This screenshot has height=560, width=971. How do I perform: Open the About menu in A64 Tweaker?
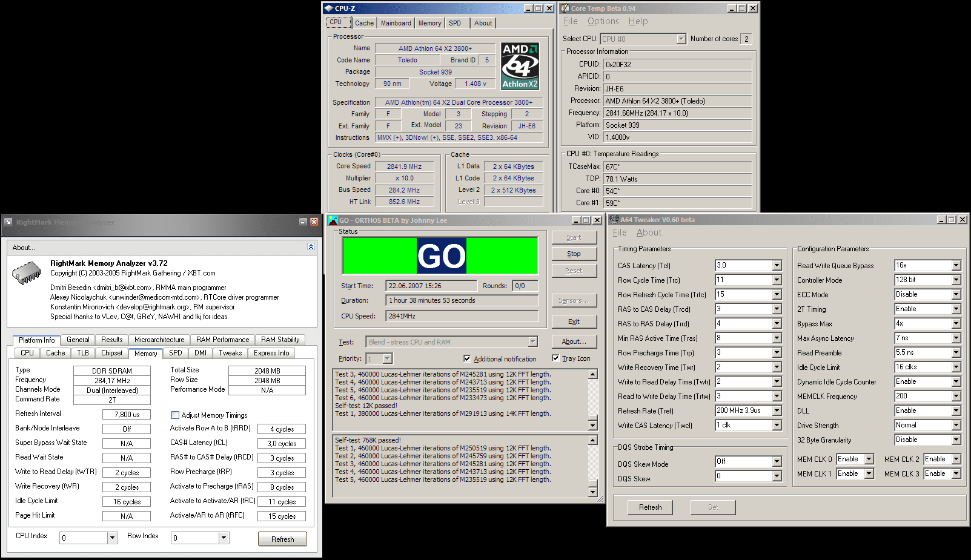pos(649,232)
